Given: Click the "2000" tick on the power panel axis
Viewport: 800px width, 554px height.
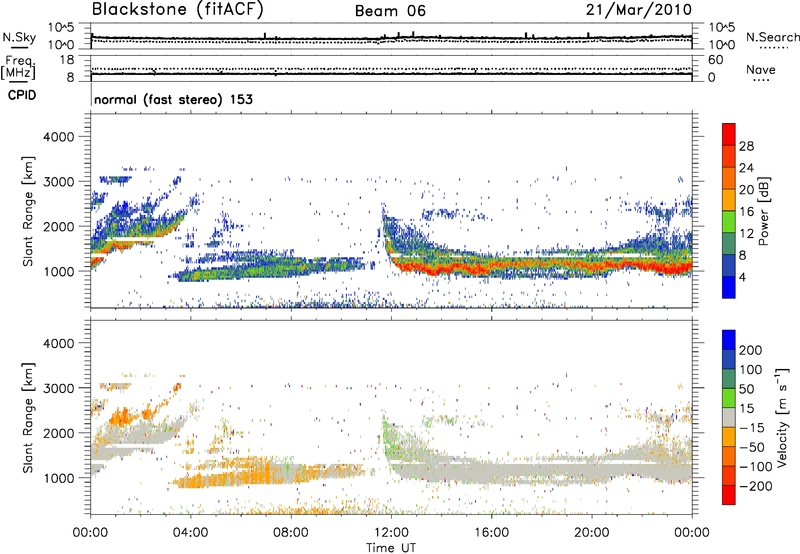Looking at the screenshot, I should coord(59,226).
